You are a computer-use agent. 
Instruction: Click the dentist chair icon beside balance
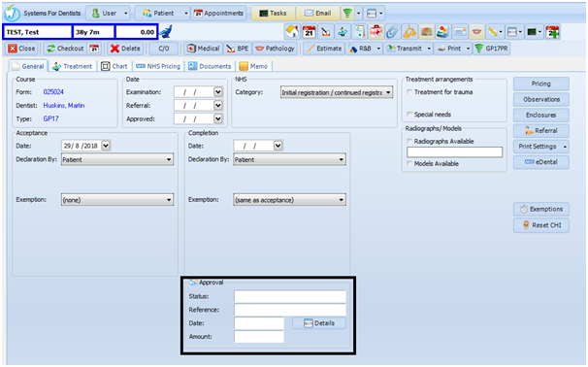pyautogui.click(x=166, y=31)
